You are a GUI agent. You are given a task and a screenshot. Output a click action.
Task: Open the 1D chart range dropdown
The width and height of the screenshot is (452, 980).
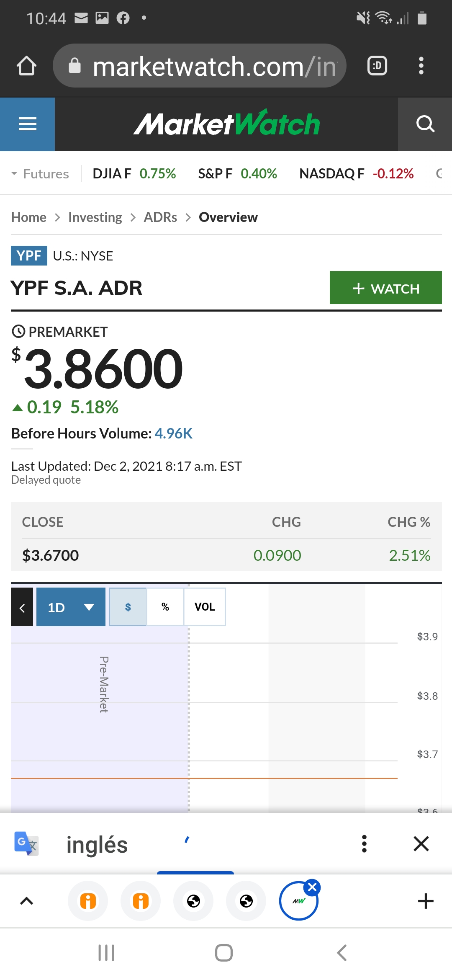tap(71, 607)
